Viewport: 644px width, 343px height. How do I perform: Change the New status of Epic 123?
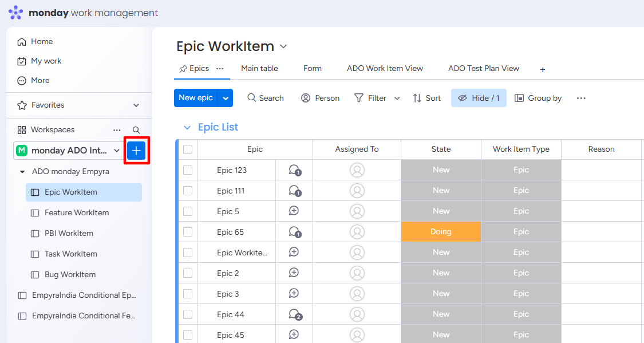pyautogui.click(x=441, y=170)
